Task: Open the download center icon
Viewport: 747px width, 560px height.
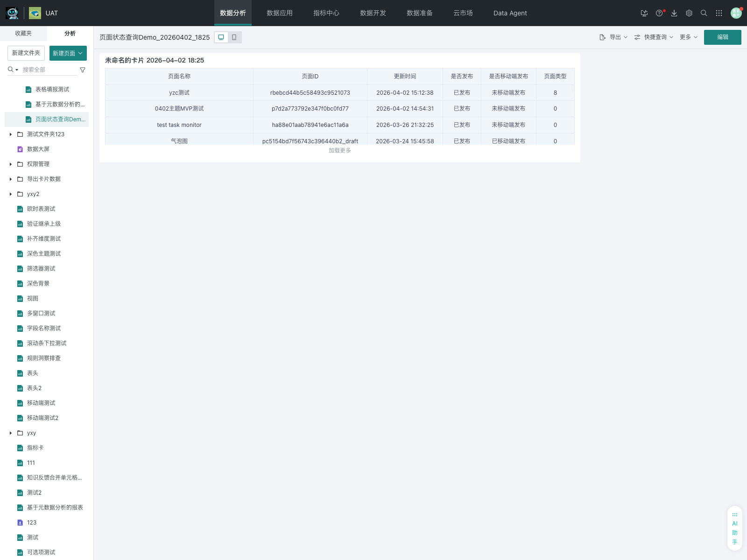Action: [x=674, y=13]
